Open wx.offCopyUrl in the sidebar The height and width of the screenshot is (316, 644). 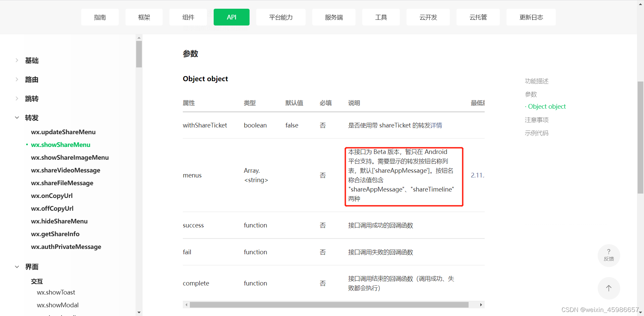click(52, 208)
